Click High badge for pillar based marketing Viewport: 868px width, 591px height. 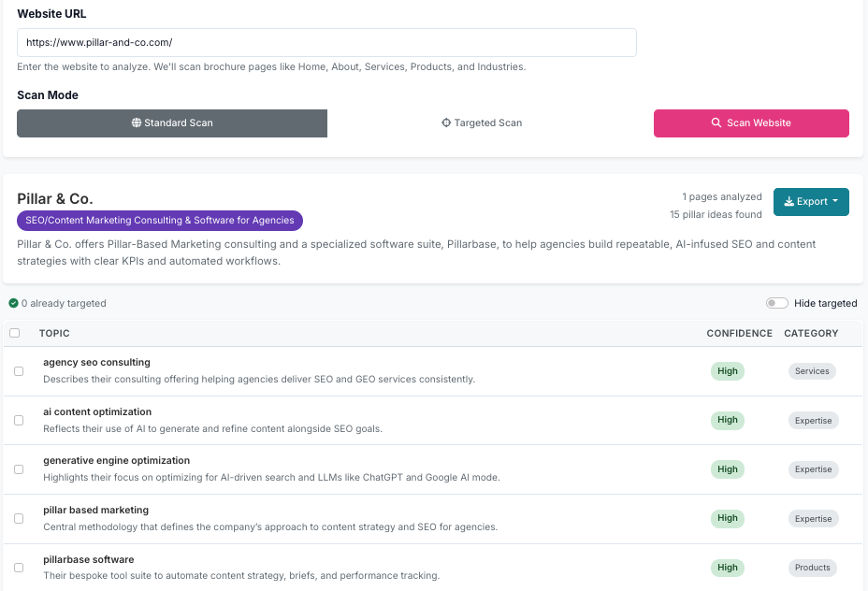tap(728, 518)
